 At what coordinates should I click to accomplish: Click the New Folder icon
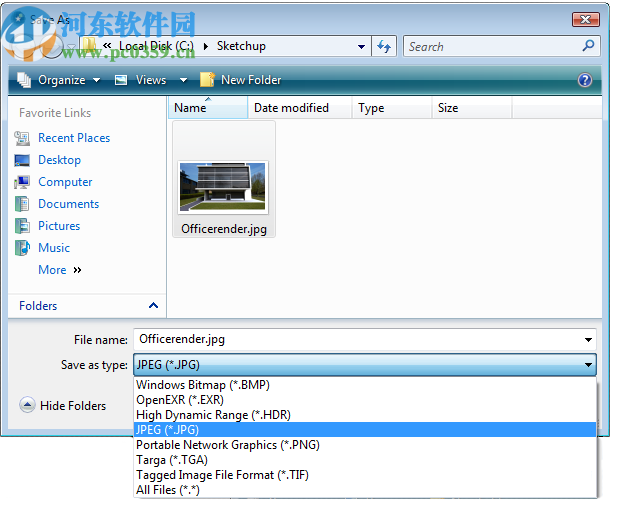pos(207,80)
